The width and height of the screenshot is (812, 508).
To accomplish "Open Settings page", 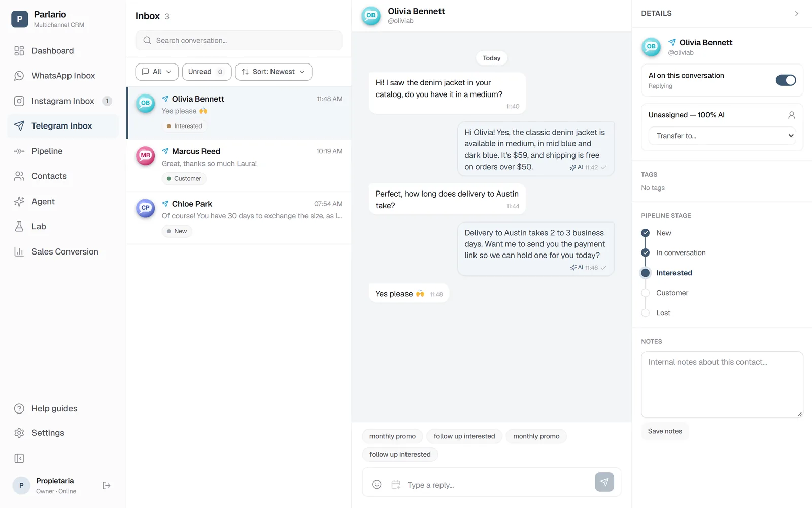I will [63, 433].
